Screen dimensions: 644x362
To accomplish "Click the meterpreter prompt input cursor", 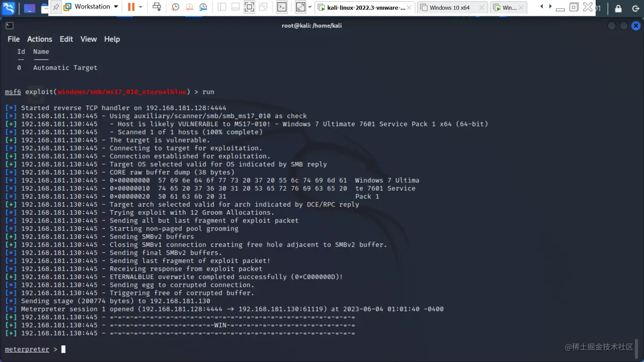I will tap(63, 349).
